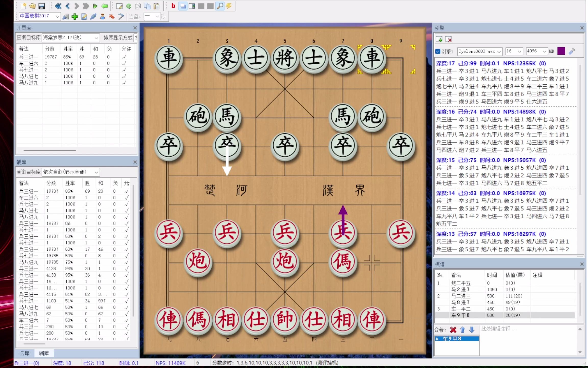Delete variation with red X icon
Viewport: 588px width, 368px height.
coord(453,330)
